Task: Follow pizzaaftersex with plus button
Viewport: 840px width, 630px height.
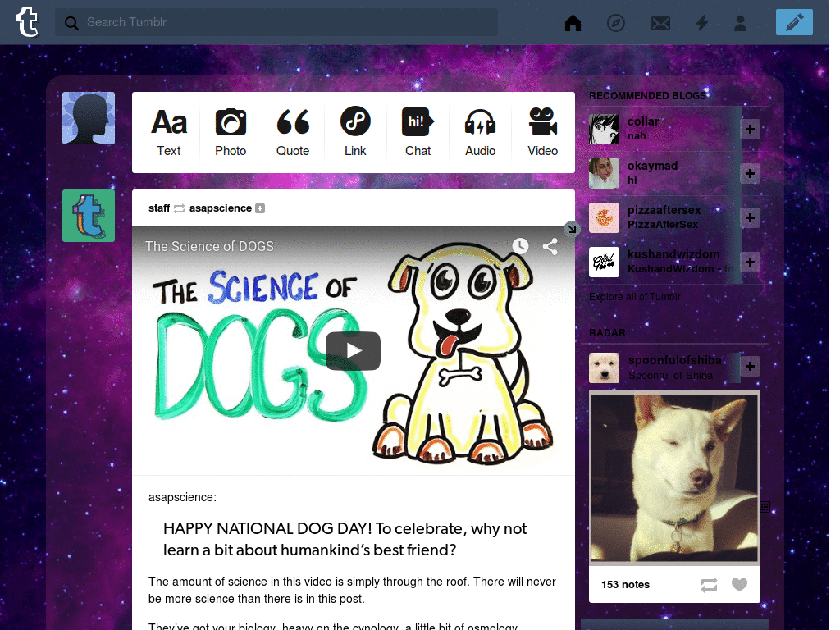Action: pos(750,217)
